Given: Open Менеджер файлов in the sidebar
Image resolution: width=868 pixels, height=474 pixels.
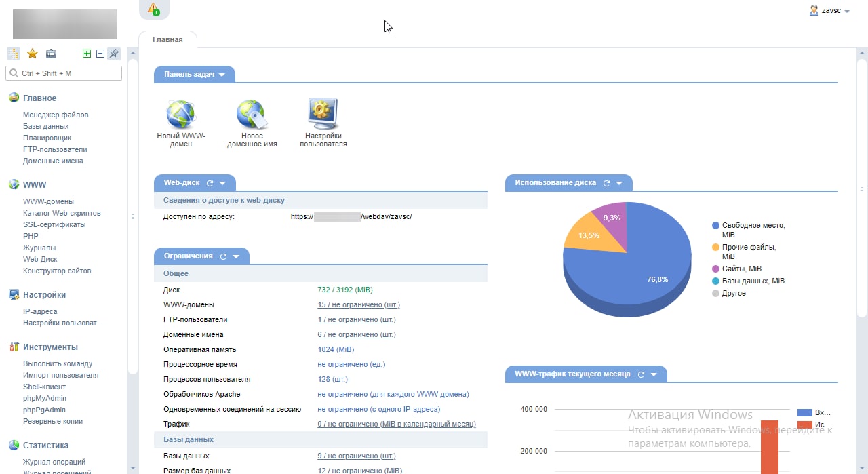Looking at the screenshot, I should [56, 115].
